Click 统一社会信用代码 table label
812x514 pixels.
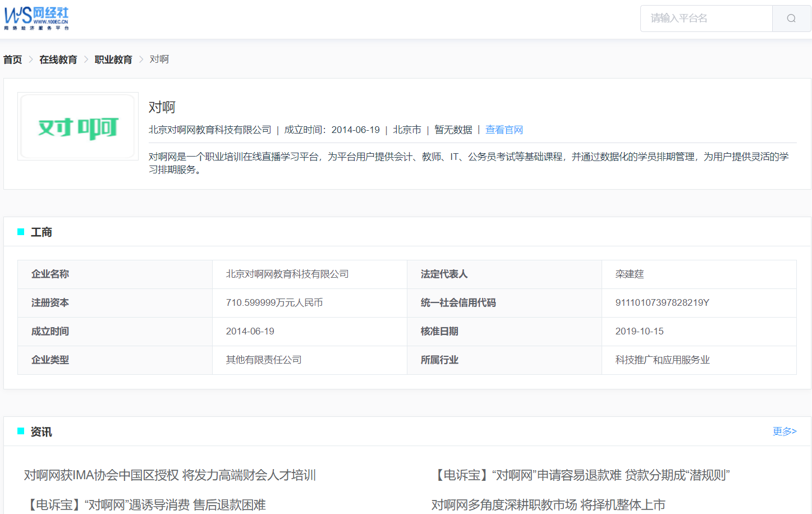[x=458, y=302]
